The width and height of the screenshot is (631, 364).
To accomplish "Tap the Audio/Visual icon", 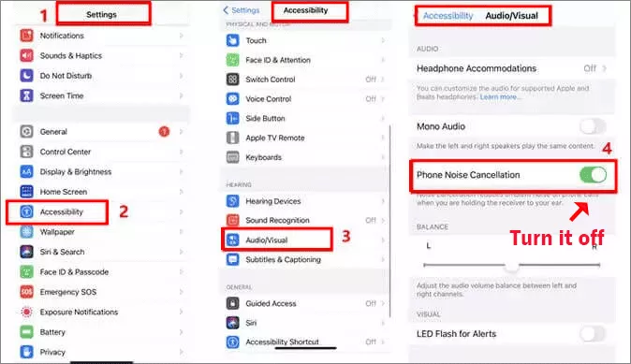I will [232, 240].
